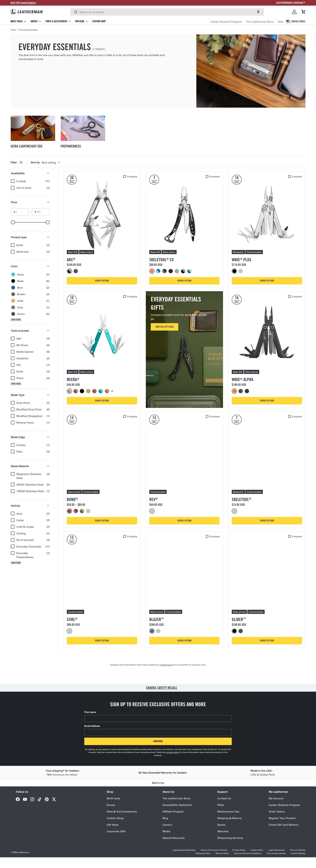Viewport: 316px width, 868px height.
Task: Open the Multi-Tools menu
Action: (18, 21)
